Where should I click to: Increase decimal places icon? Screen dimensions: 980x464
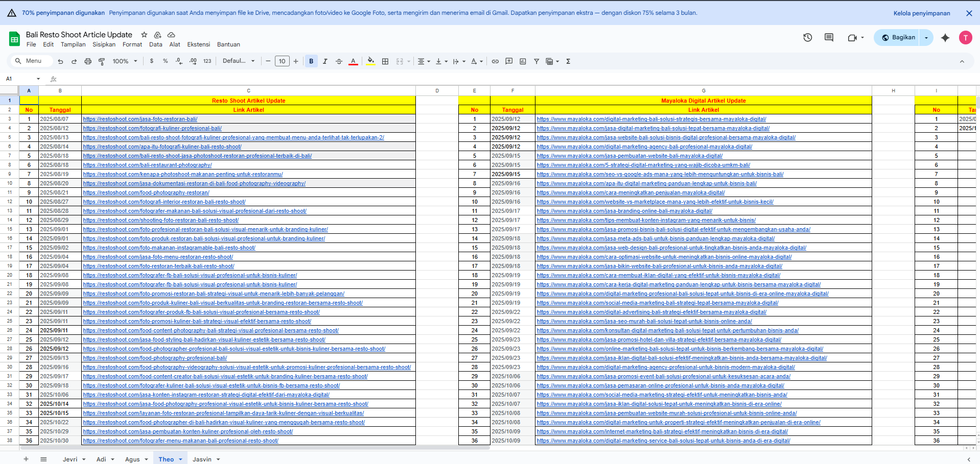click(x=193, y=61)
